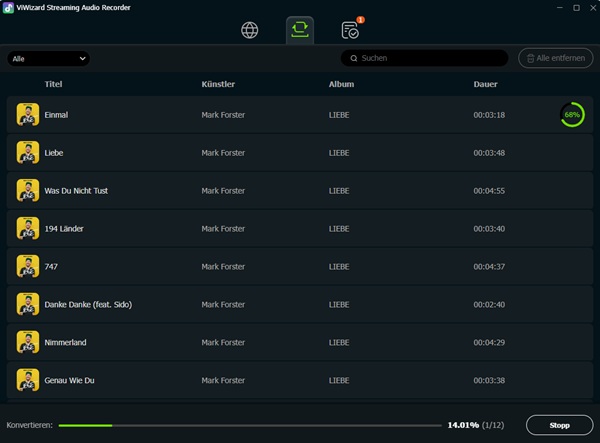Screen dimensions: 600x443
Task: Focus the 'Suchen' search field
Action: point(424,58)
